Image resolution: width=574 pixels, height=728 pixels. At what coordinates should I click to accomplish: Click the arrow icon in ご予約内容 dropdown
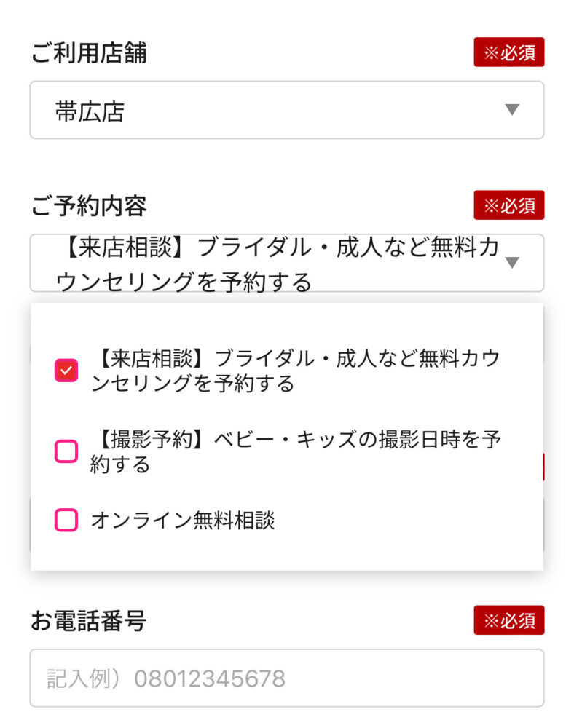tap(512, 262)
